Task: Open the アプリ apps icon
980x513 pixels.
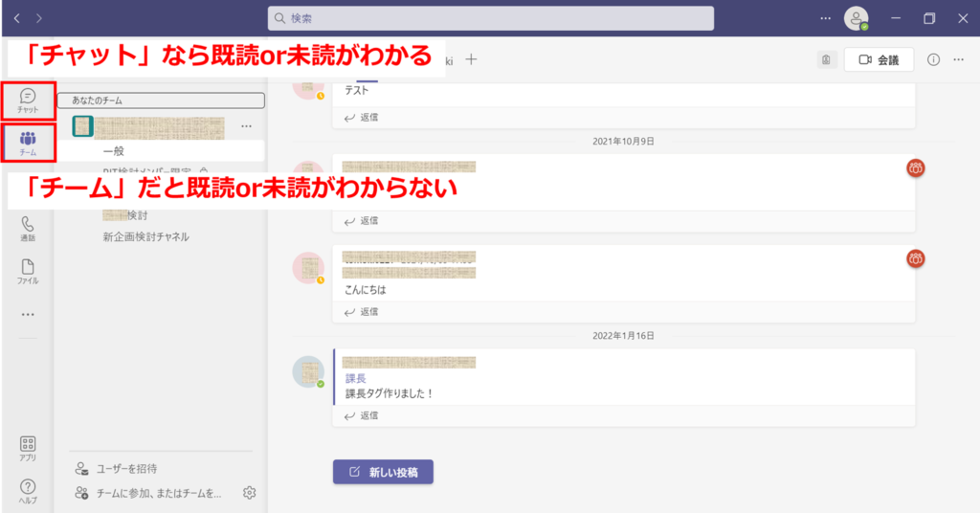Action: (x=28, y=447)
